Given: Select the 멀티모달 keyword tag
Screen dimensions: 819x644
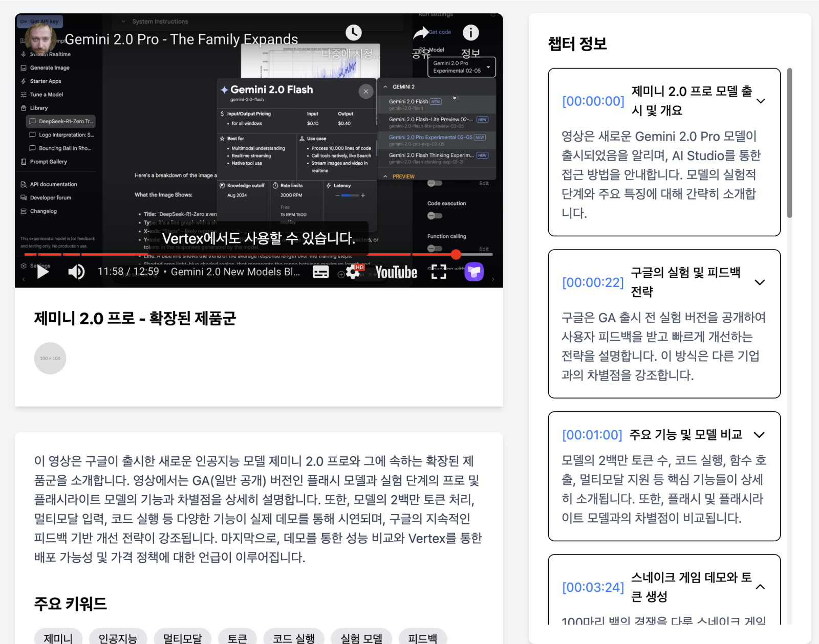Looking at the screenshot, I should click(x=182, y=637).
